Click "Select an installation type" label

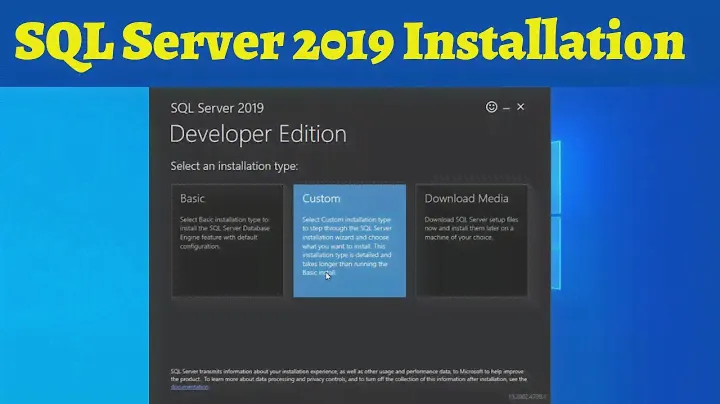234,165
